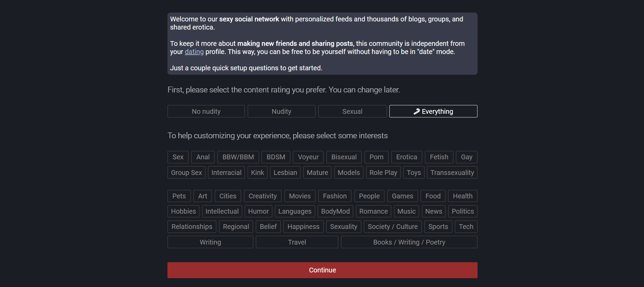Toggle the Fetish interest tag
The image size is (644, 287).
(439, 157)
